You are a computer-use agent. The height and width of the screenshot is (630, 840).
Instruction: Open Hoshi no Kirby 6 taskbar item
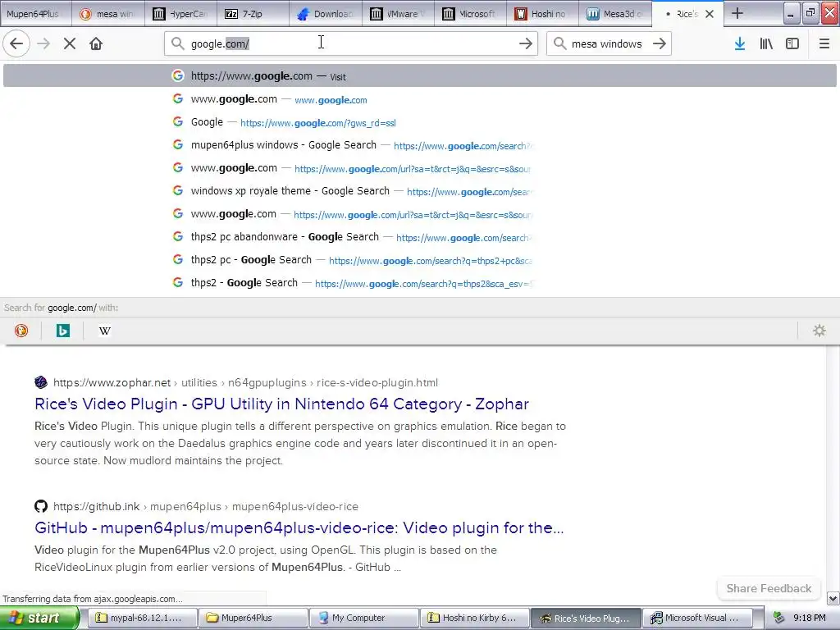coord(475,618)
